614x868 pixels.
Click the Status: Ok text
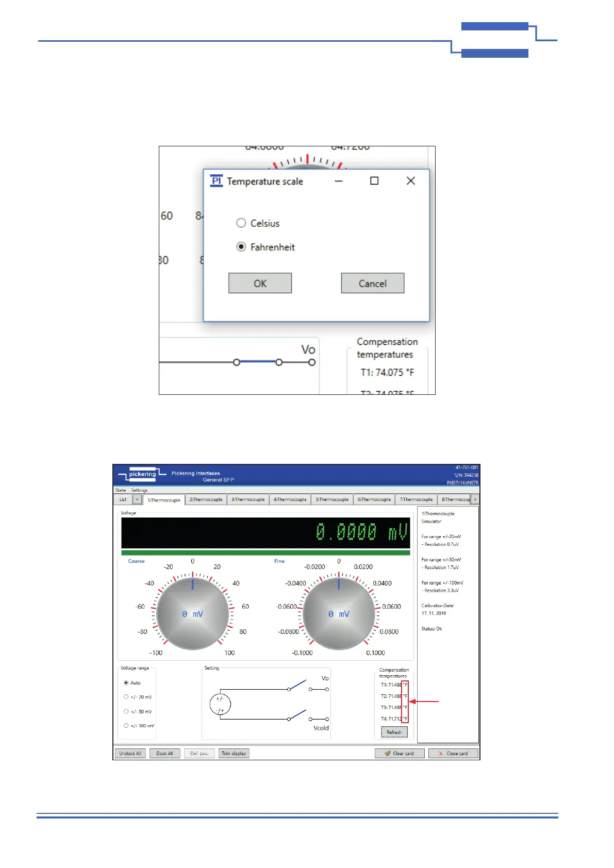[432, 629]
